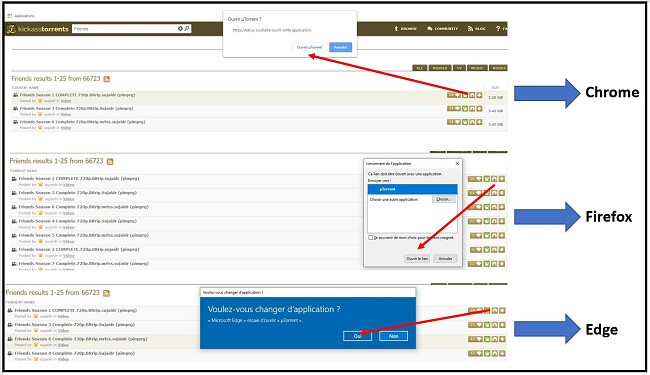Viewport: 650px width, 375px height.
Task: Click comments icon for Season 3 in Chrome panel
Action: [x=454, y=109]
